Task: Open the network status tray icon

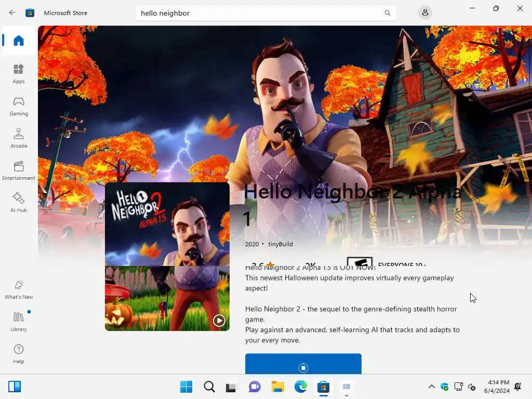Action: pos(458,387)
